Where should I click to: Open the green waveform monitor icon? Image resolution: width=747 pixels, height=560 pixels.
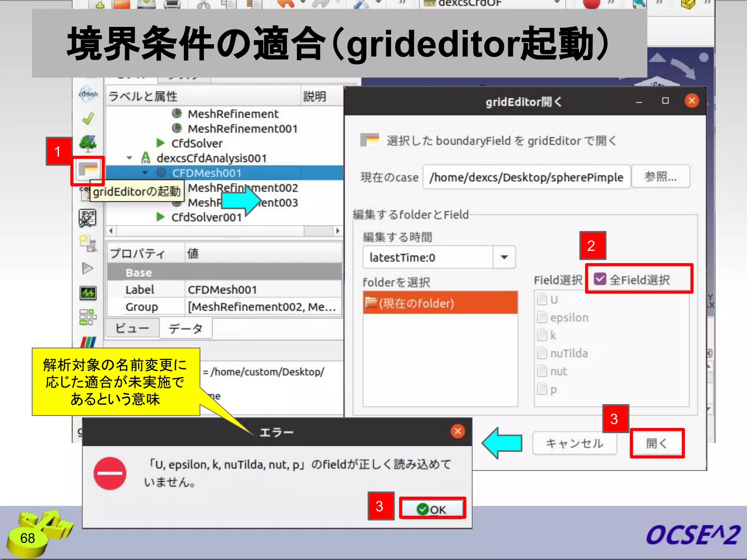(x=88, y=292)
